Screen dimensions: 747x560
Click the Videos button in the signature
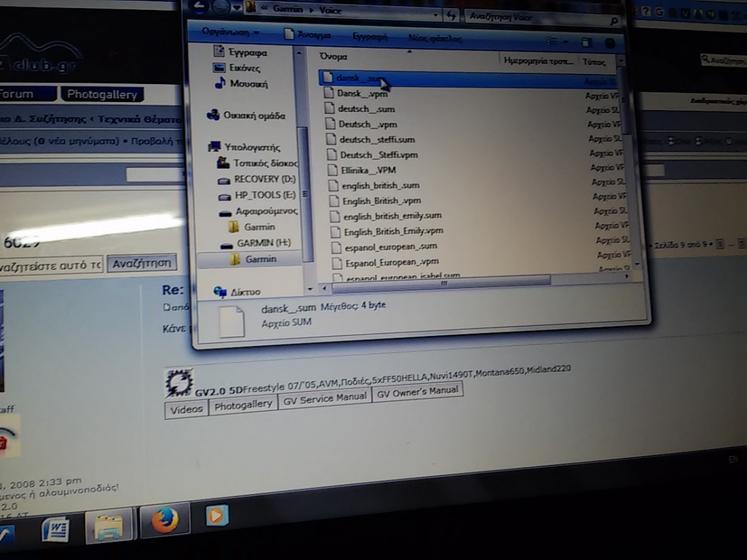[x=186, y=410]
